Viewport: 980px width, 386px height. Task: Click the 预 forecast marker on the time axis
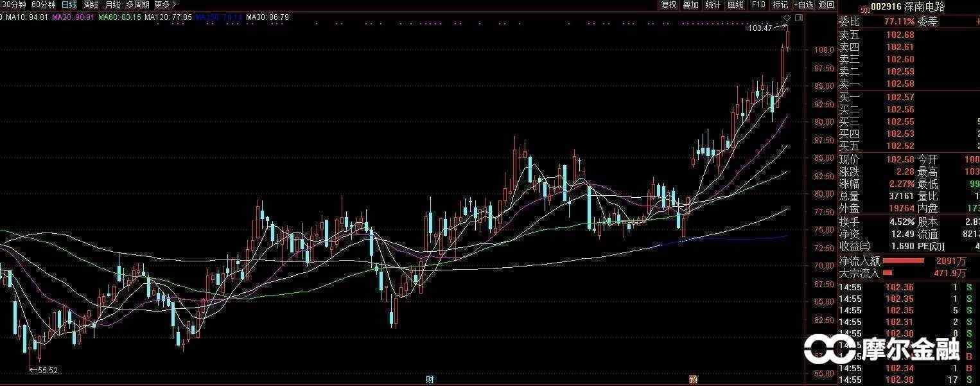693,379
